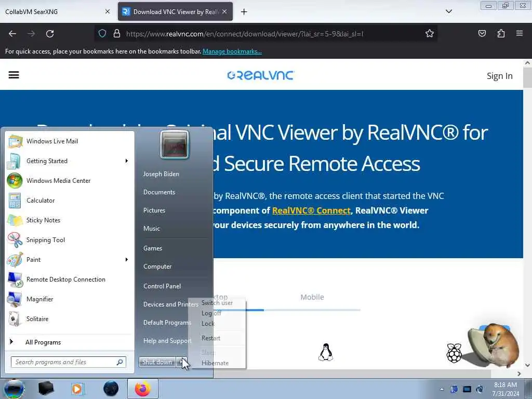The image size is (532, 399).
Task: Open the Pocket save icon
Action: click(482, 34)
